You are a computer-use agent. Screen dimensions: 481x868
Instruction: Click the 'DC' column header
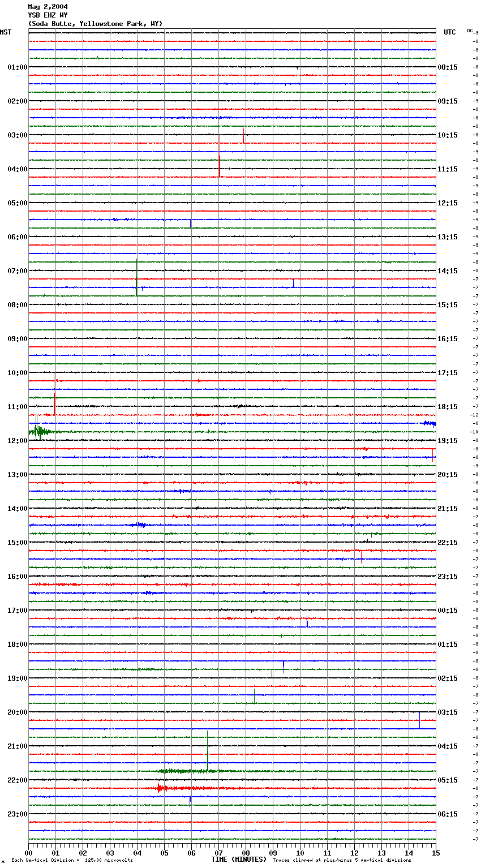[470, 31]
